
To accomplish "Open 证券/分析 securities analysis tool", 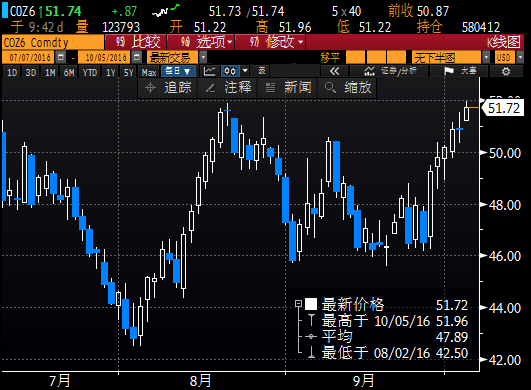I will (x=390, y=71).
